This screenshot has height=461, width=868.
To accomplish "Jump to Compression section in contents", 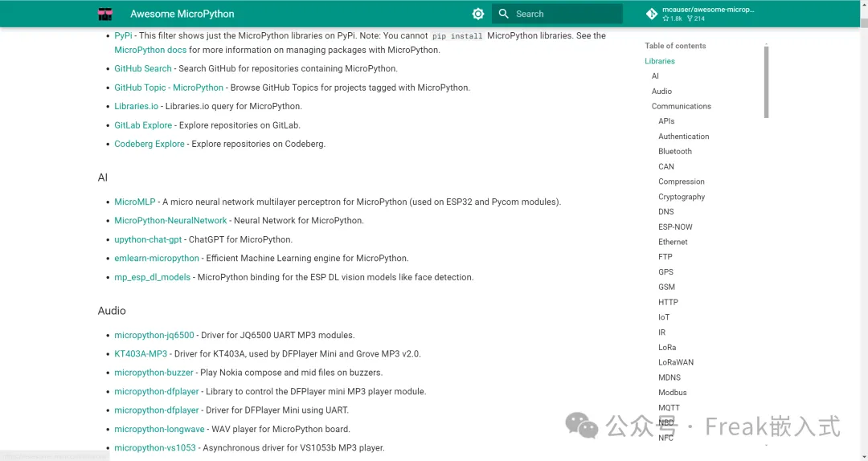I will pyautogui.click(x=682, y=182).
